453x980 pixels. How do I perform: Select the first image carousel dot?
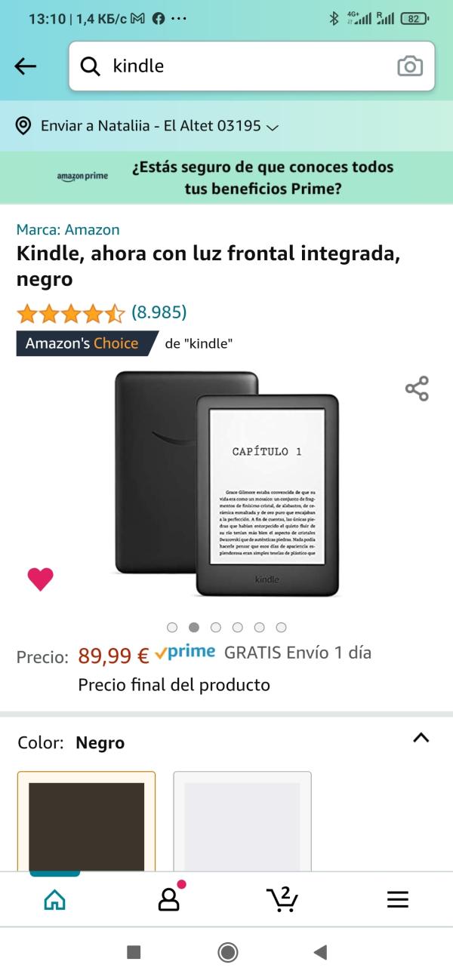pos(172,627)
